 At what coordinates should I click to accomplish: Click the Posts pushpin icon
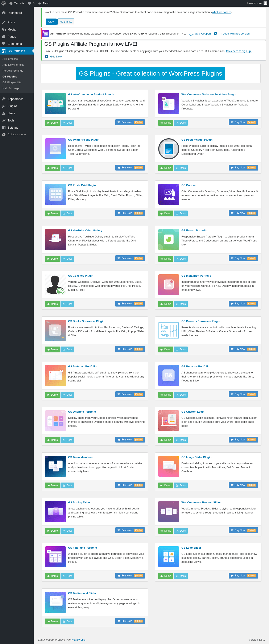(4, 22)
